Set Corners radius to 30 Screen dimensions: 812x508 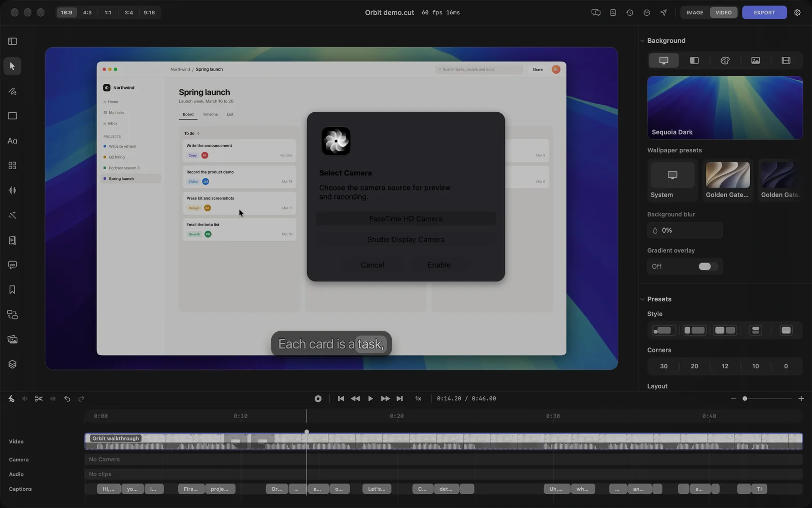tap(664, 366)
